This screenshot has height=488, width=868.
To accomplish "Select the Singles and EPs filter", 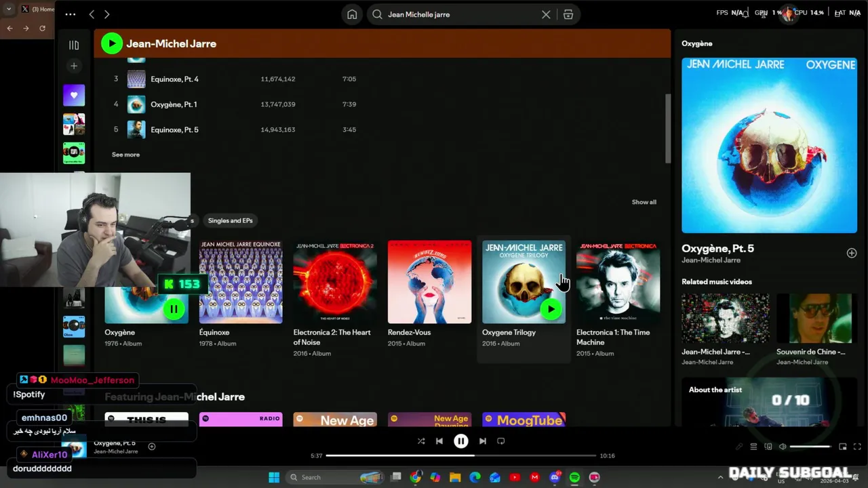I will 230,220.
